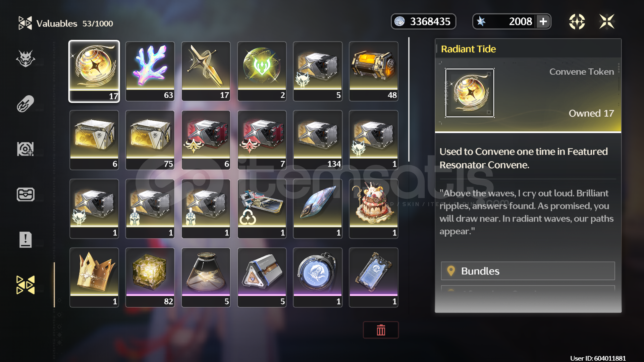This screenshot has width=644, height=362.
Task: Select the blue pocket watch item
Action: tap(318, 277)
